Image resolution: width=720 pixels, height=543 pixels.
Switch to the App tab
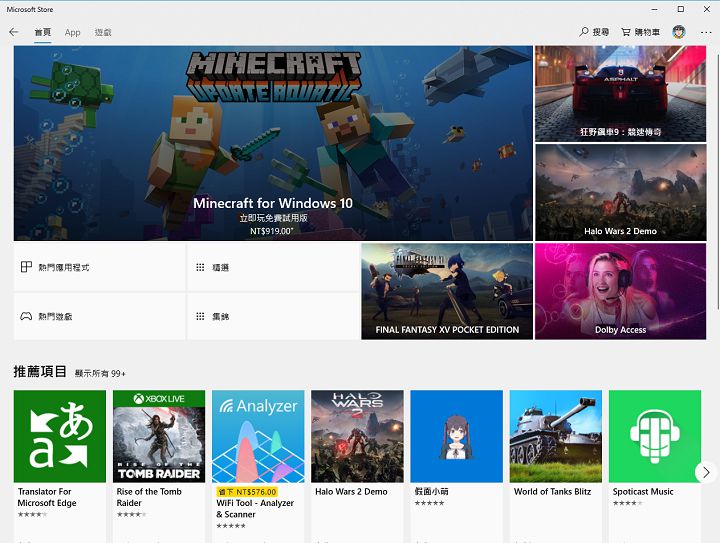point(73,32)
